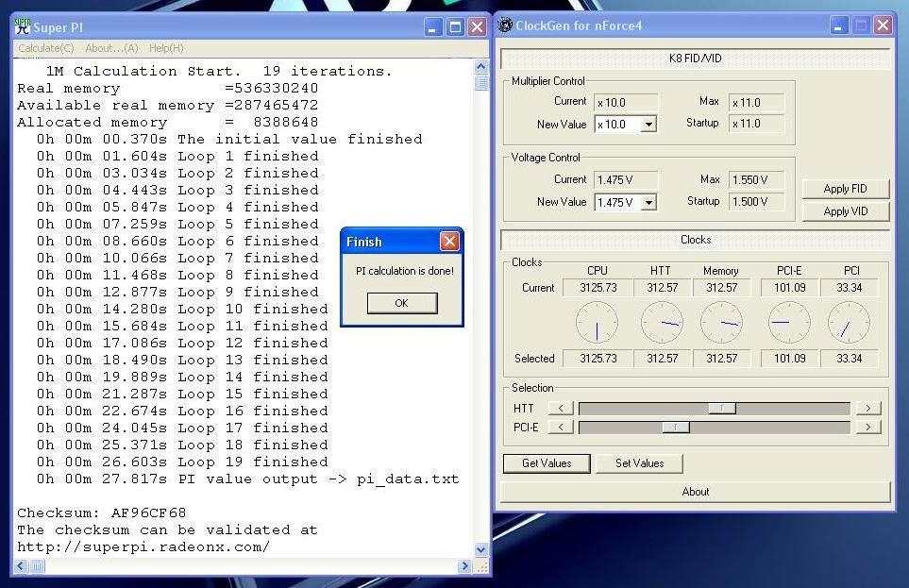Click the Super PI vertical scrollbar down arrow
Viewport: 909px width, 588px height.
(x=481, y=549)
